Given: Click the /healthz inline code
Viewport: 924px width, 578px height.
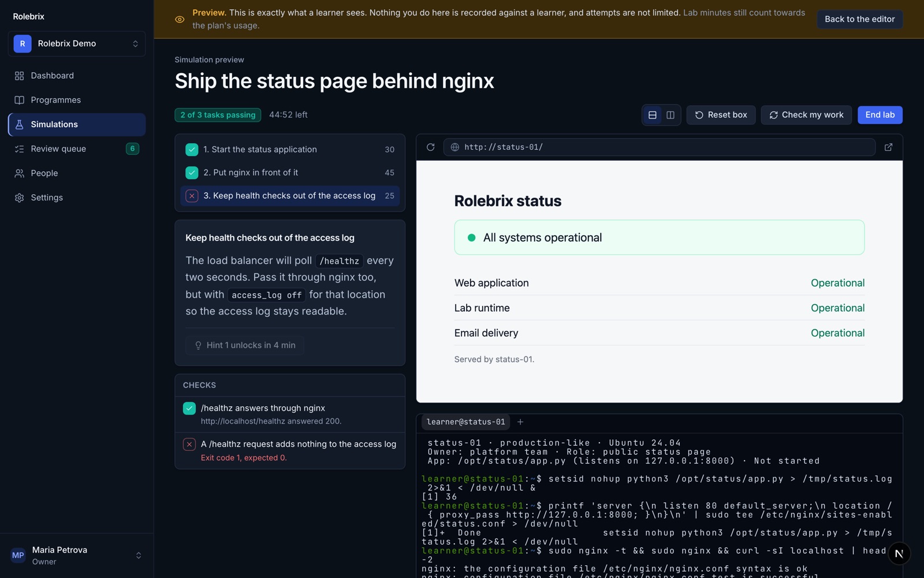Looking at the screenshot, I should (340, 261).
